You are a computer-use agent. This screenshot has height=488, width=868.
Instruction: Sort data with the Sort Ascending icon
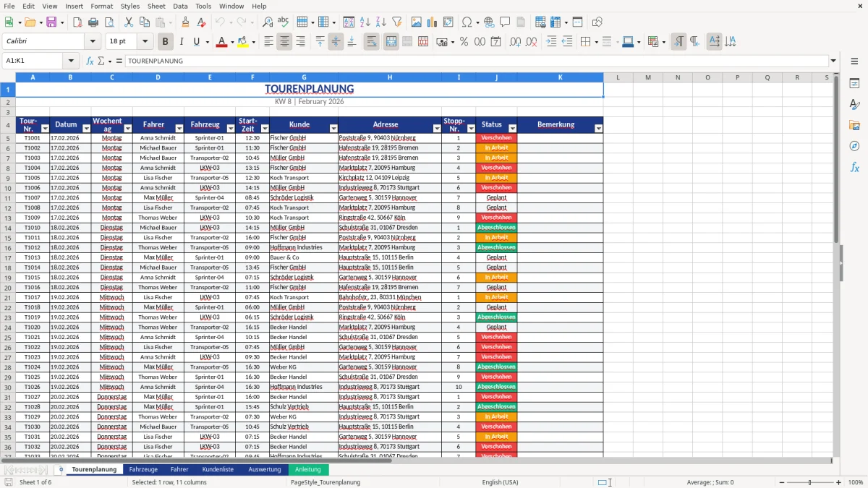click(366, 22)
